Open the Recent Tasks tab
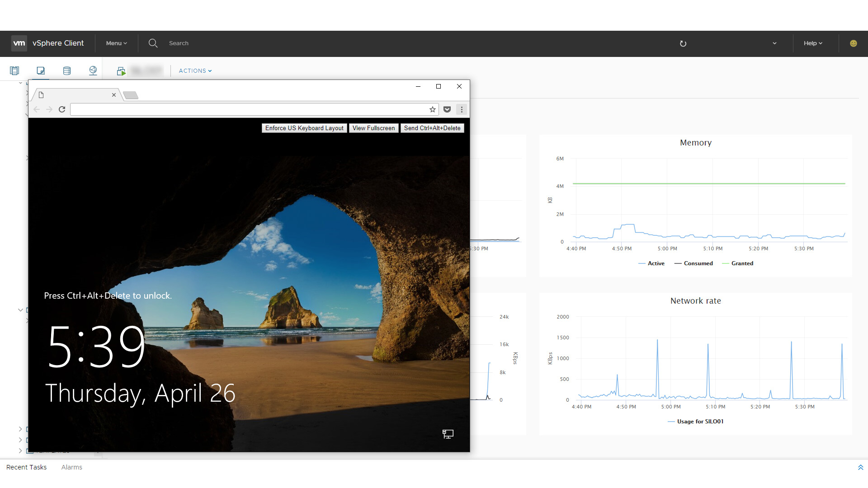Image resolution: width=868 pixels, height=488 pixels. click(x=27, y=467)
